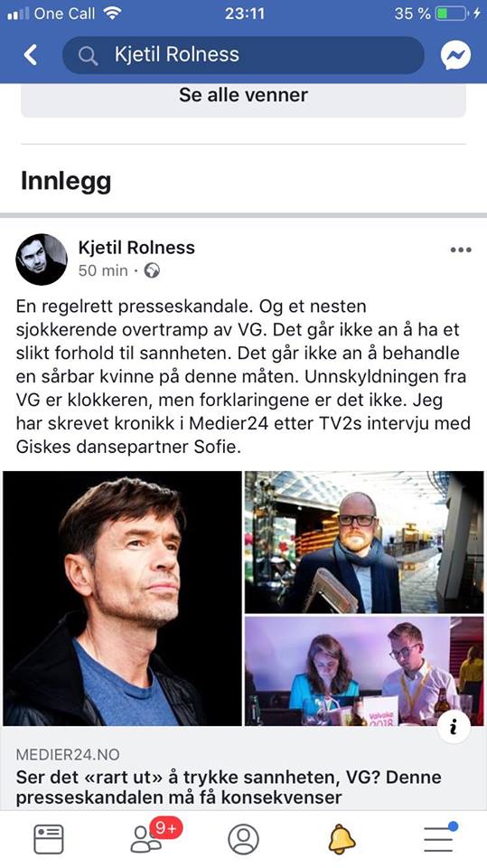Tap photo of two people at table
Image resolution: width=487 pixels, height=868 pixels.
pyautogui.click(x=364, y=671)
